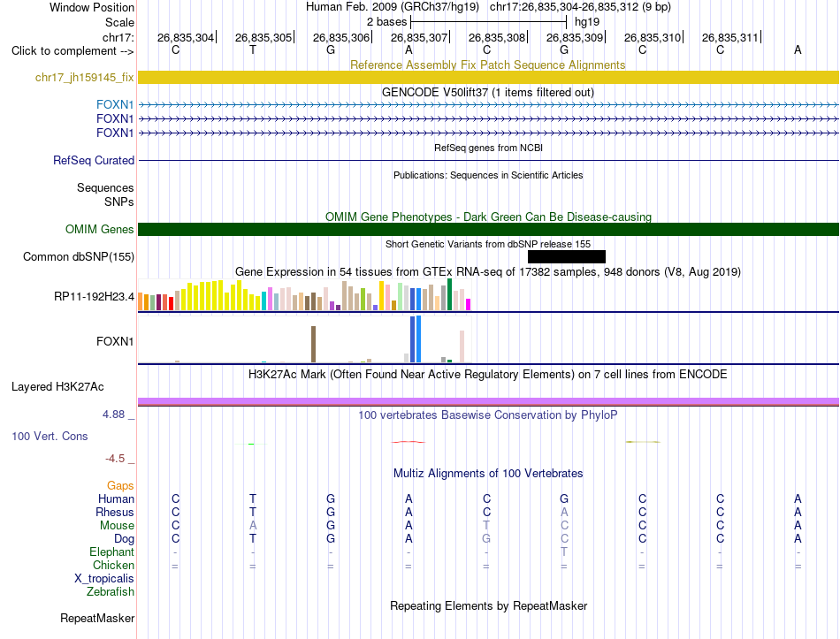Screen dimensions: 840x639
Task: Click the "Click to complement -->" label
Action: coord(73,51)
